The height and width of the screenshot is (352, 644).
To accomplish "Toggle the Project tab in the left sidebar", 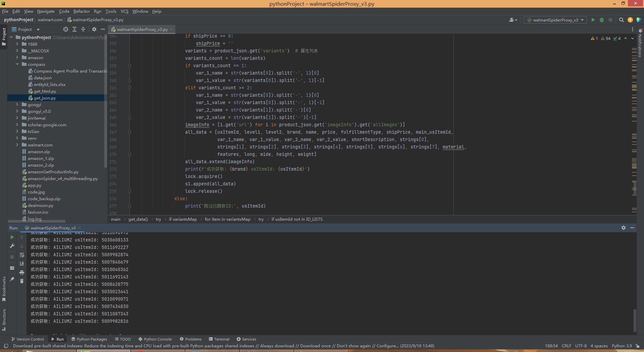I will click(x=4, y=36).
